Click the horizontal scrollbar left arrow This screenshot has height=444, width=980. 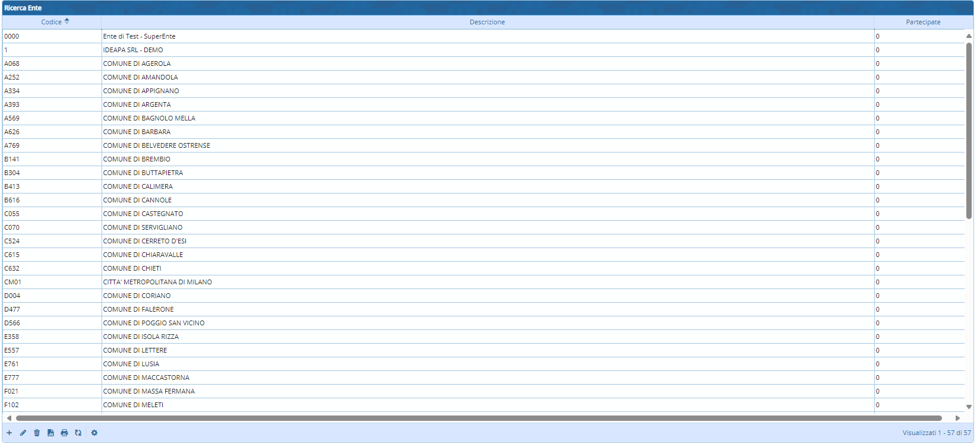coord(9,418)
